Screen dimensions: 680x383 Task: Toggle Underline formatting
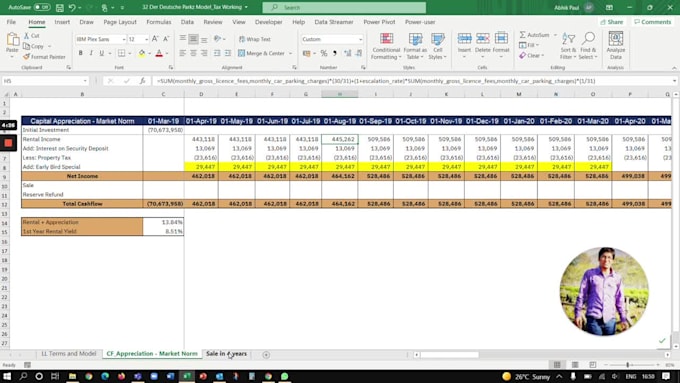(x=101, y=53)
